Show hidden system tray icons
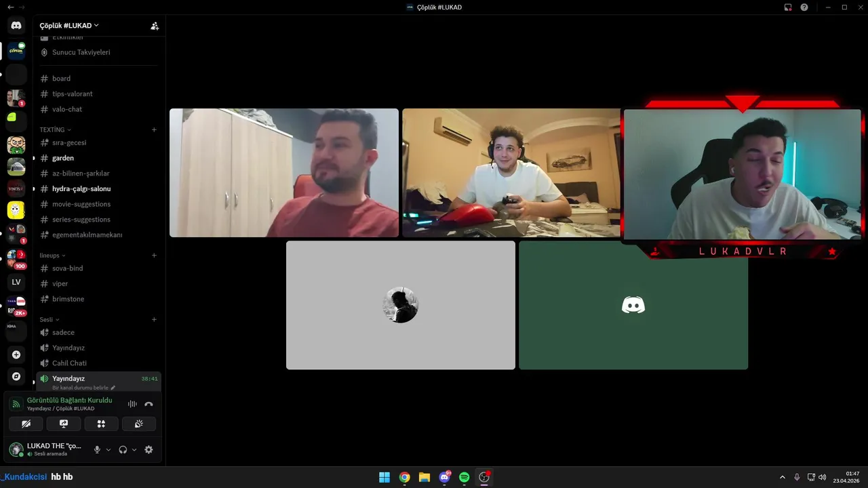The width and height of the screenshot is (868, 488). (x=782, y=477)
